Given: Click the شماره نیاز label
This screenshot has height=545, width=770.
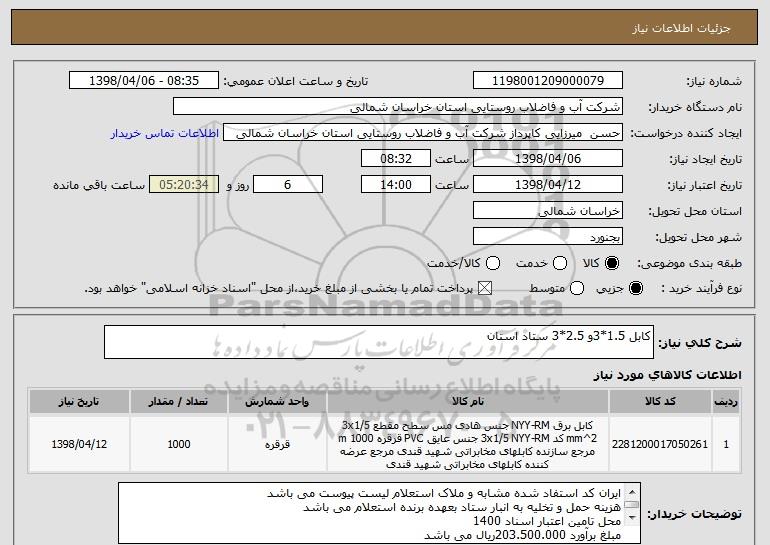Looking at the screenshot, I should click(x=714, y=81).
